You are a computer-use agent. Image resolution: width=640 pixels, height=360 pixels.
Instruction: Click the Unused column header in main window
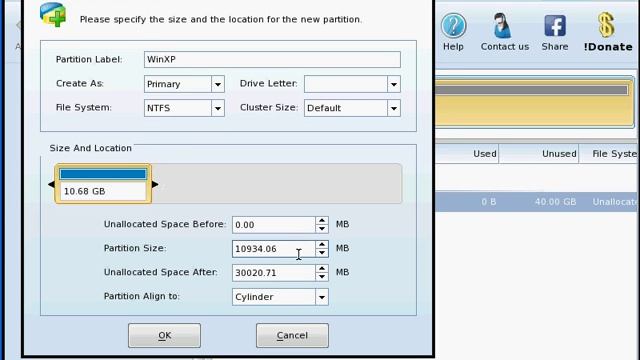(539, 154)
